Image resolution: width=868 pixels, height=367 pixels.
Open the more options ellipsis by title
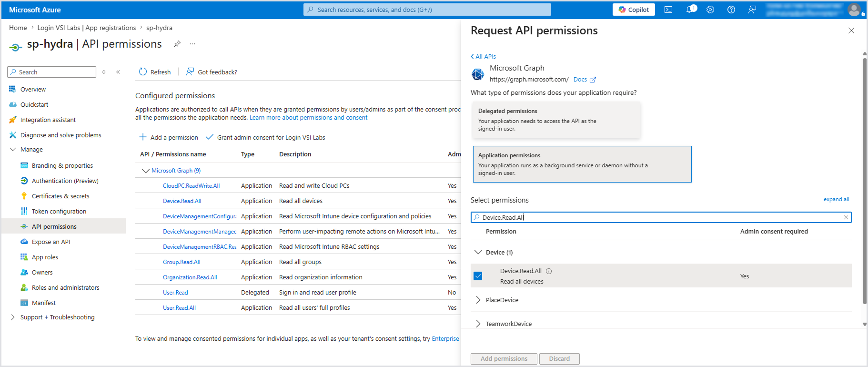[192, 44]
